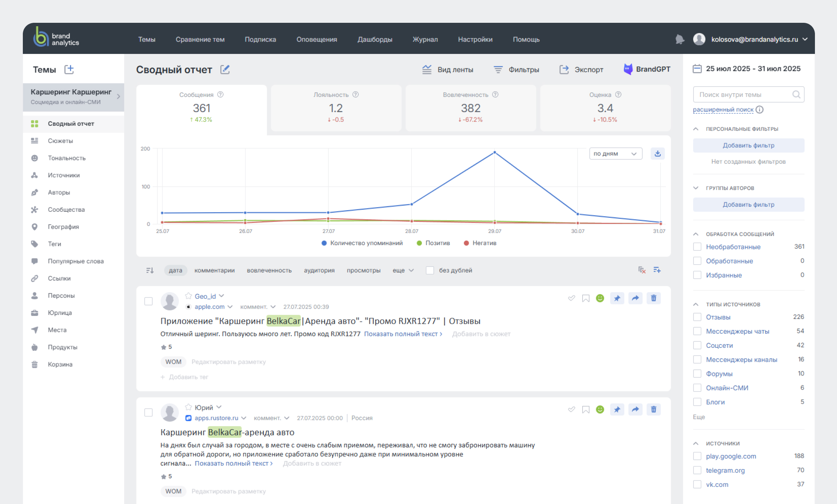Collapse ТИПЫ ИСТОЧНИКОВ section

[696, 304]
